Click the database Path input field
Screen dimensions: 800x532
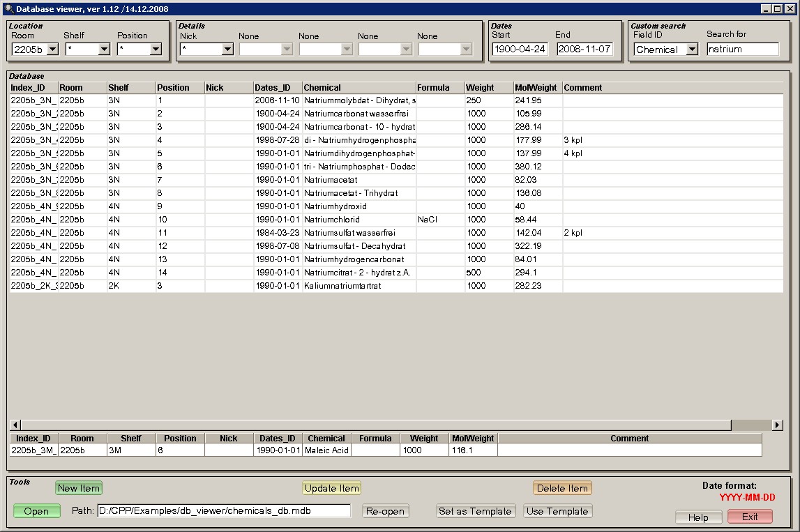pyautogui.click(x=224, y=510)
